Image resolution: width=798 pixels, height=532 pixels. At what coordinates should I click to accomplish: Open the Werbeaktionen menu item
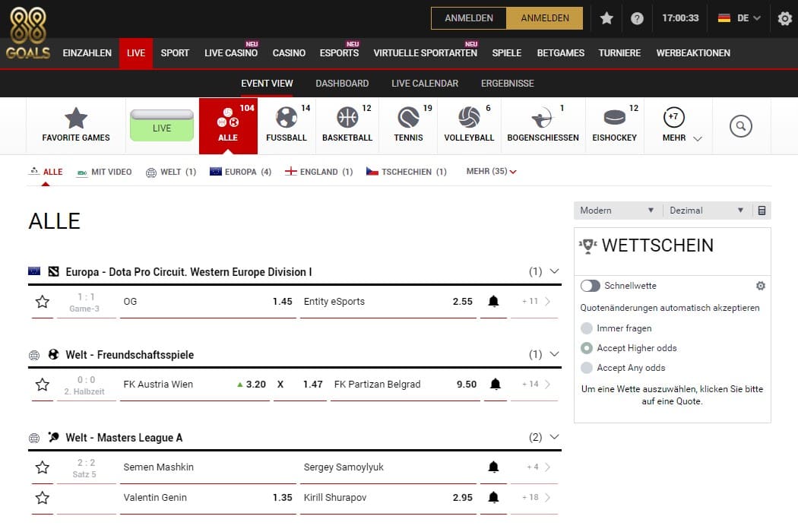click(693, 53)
